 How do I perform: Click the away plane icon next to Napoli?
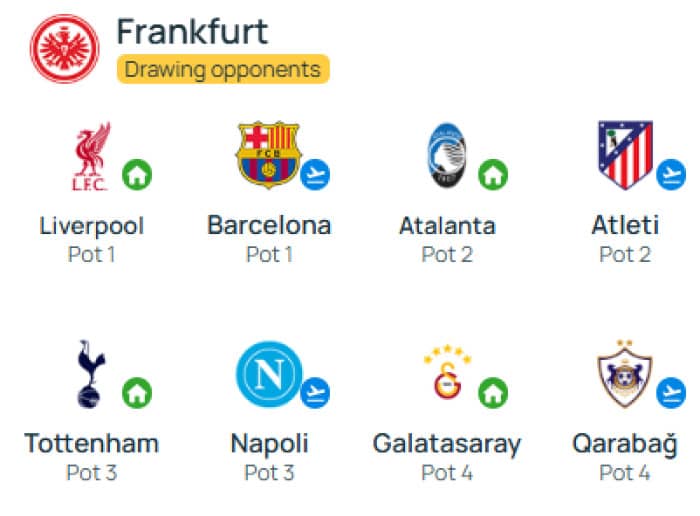315,393
